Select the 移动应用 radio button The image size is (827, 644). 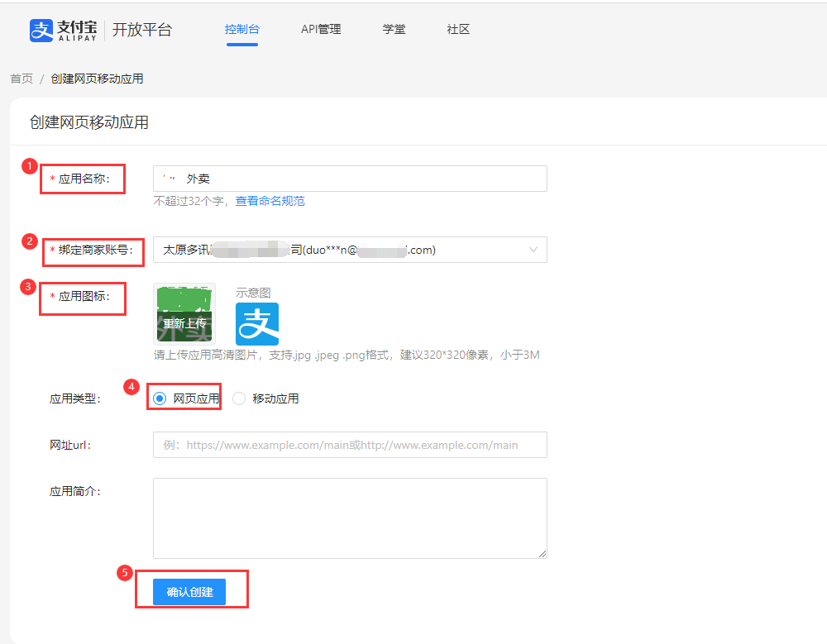[x=239, y=398]
